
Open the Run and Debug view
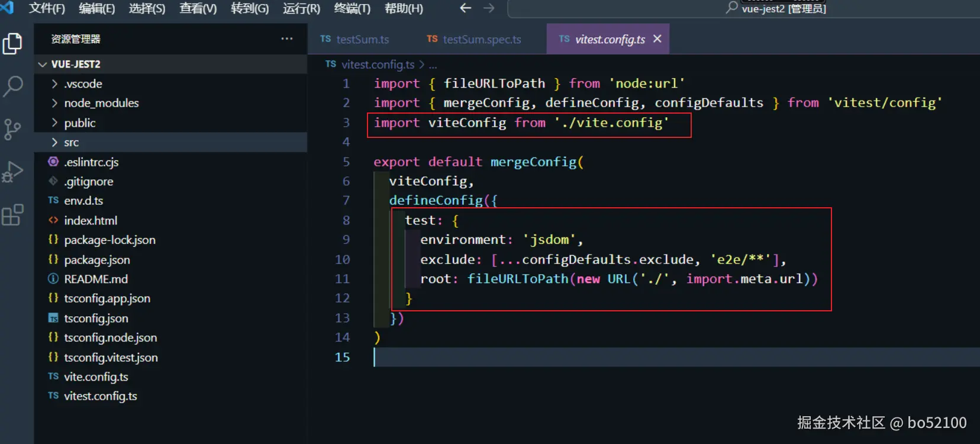click(x=12, y=172)
